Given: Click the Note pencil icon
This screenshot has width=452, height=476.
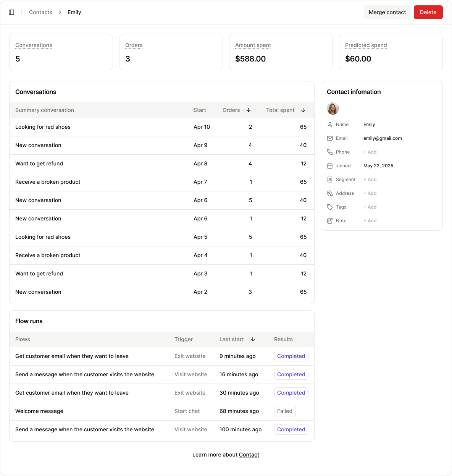Looking at the screenshot, I should 330,221.
